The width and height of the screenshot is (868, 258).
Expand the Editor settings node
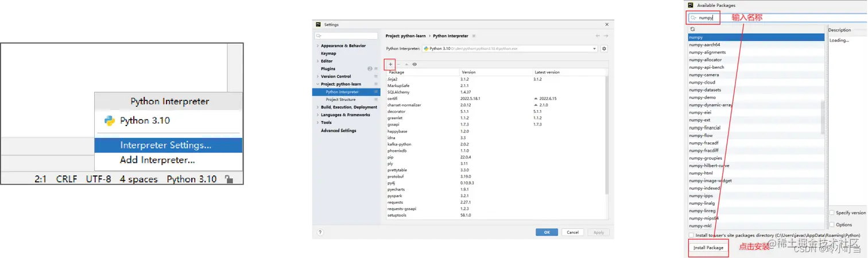pyautogui.click(x=317, y=61)
